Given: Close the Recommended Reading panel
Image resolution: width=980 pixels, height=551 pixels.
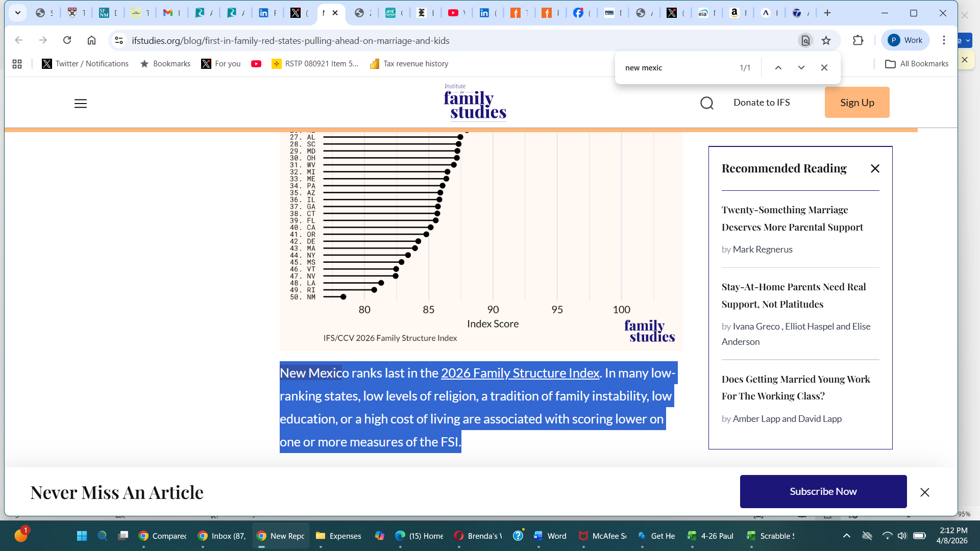Looking at the screenshot, I should (x=875, y=168).
